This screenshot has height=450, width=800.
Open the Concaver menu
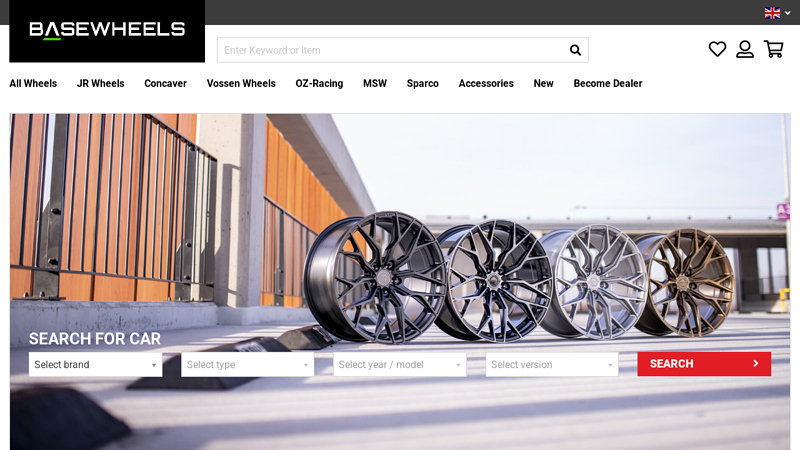[x=165, y=83]
